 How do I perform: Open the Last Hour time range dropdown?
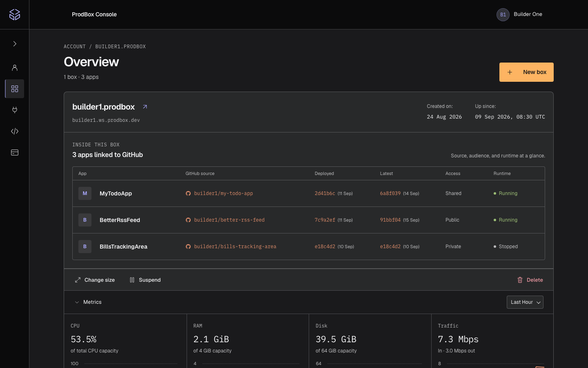coord(525,302)
